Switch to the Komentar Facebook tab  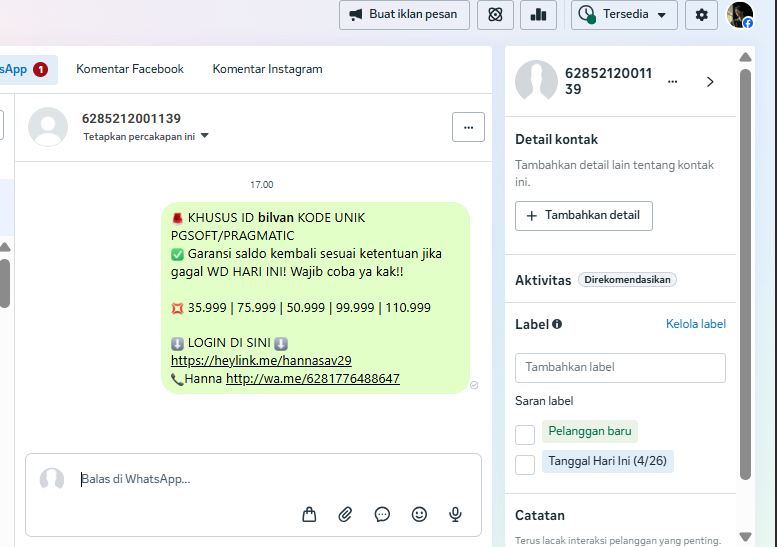130,69
